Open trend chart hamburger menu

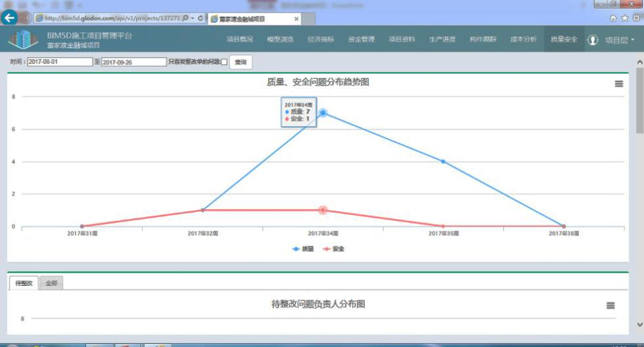click(618, 83)
